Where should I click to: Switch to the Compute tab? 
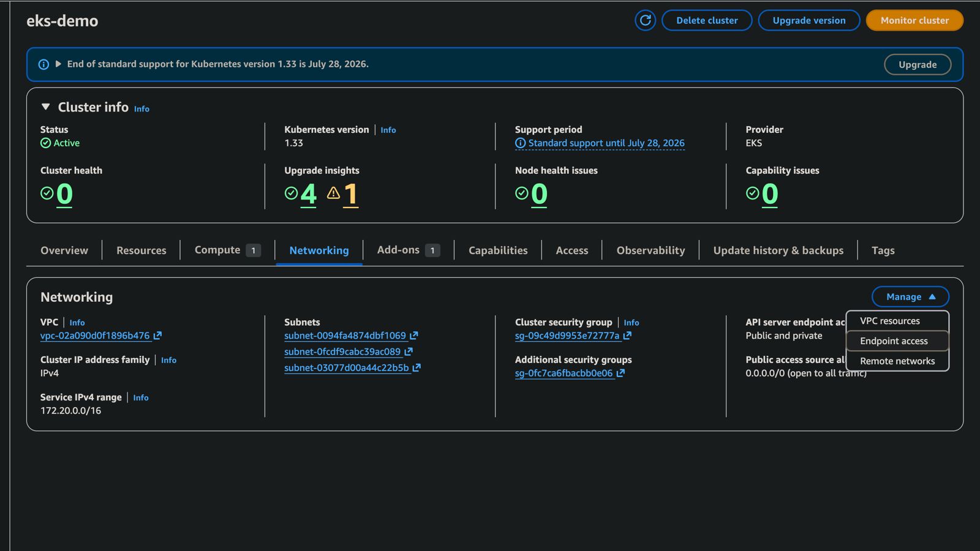pyautogui.click(x=217, y=250)
